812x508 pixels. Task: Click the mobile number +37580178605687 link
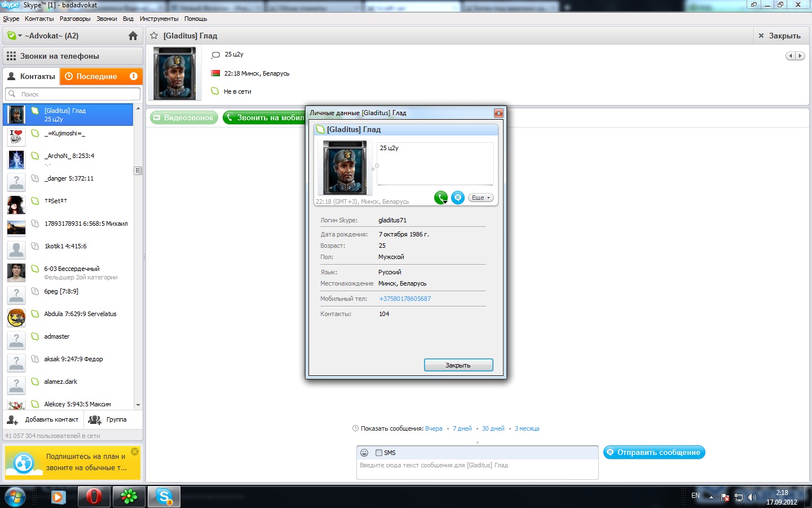click(405, 299)
